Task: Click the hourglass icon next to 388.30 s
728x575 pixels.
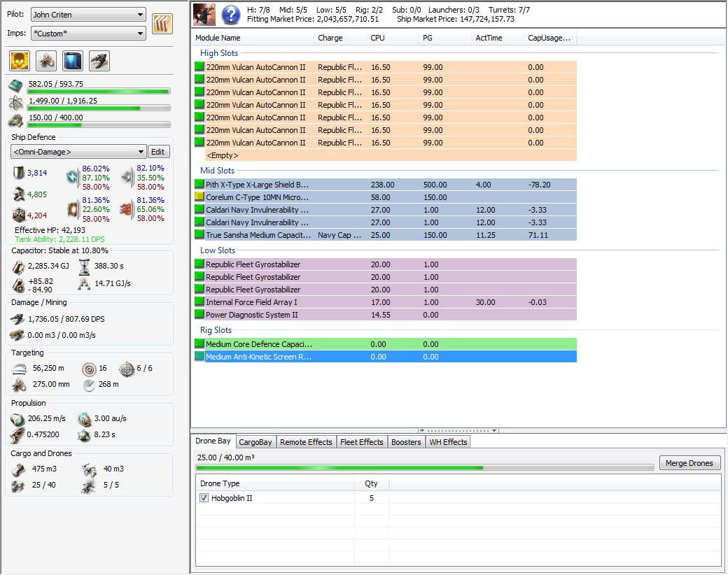Action: coord(84,267)
